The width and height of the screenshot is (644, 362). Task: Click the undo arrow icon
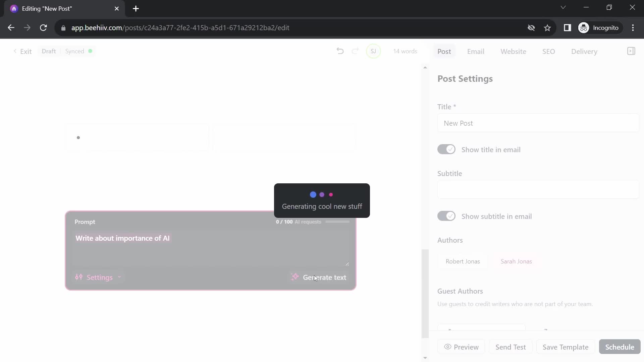pos(340,51)
